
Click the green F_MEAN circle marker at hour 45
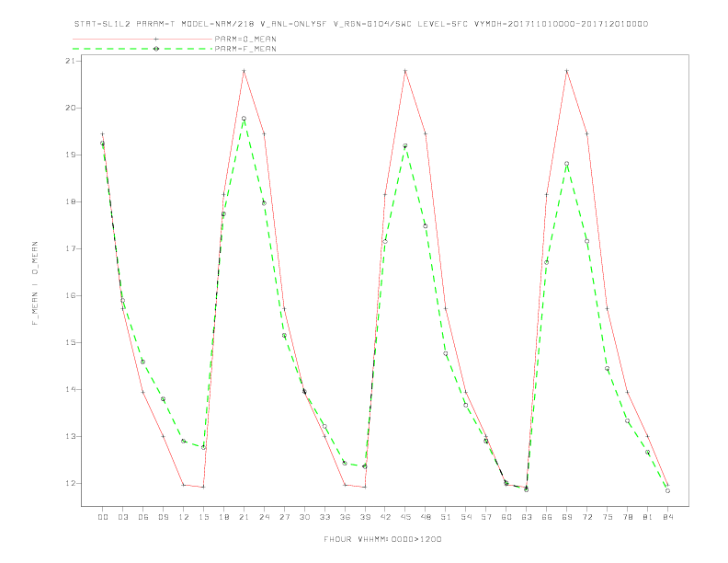pos(405,146)
